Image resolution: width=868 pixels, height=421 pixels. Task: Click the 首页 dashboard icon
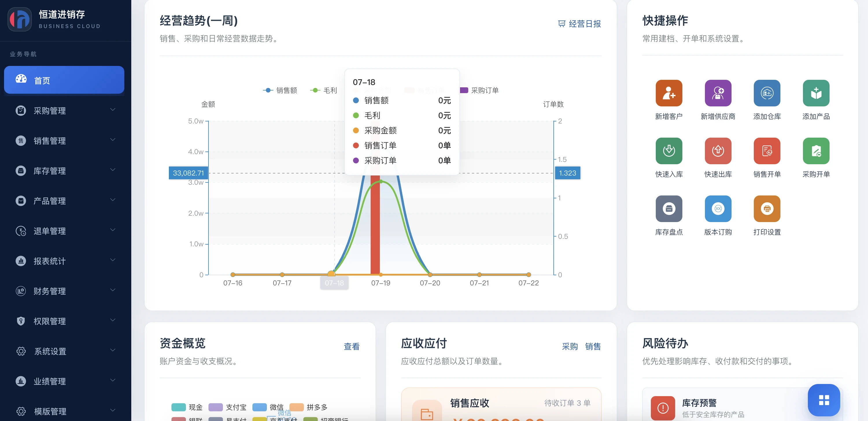tap(21, 79)
